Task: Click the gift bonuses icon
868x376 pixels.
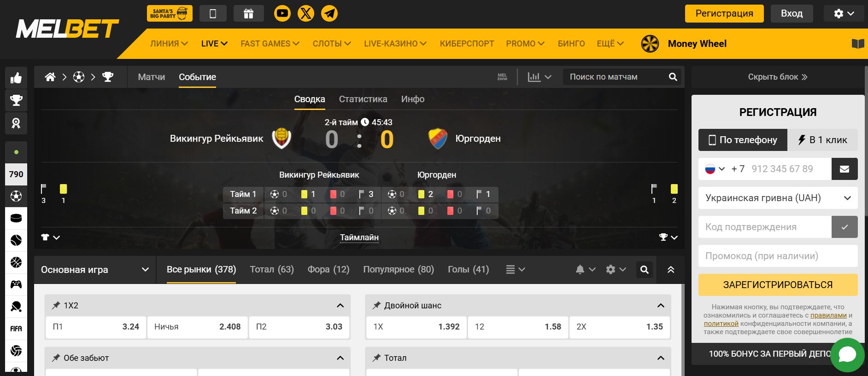Action: 248,13
